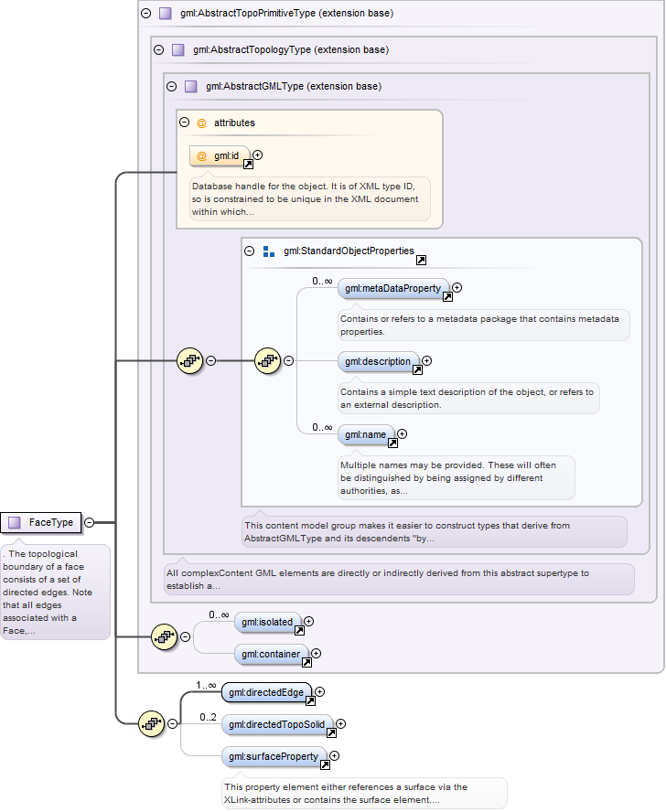Follow reference arrow on gml:directedEdge
This screenshot has width=666, height=812.
click(x=310, y=700)
